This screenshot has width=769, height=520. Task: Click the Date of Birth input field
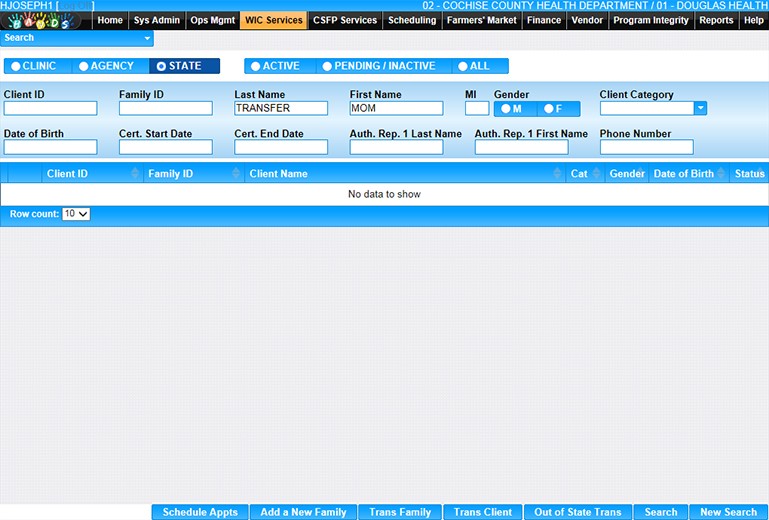50,147
